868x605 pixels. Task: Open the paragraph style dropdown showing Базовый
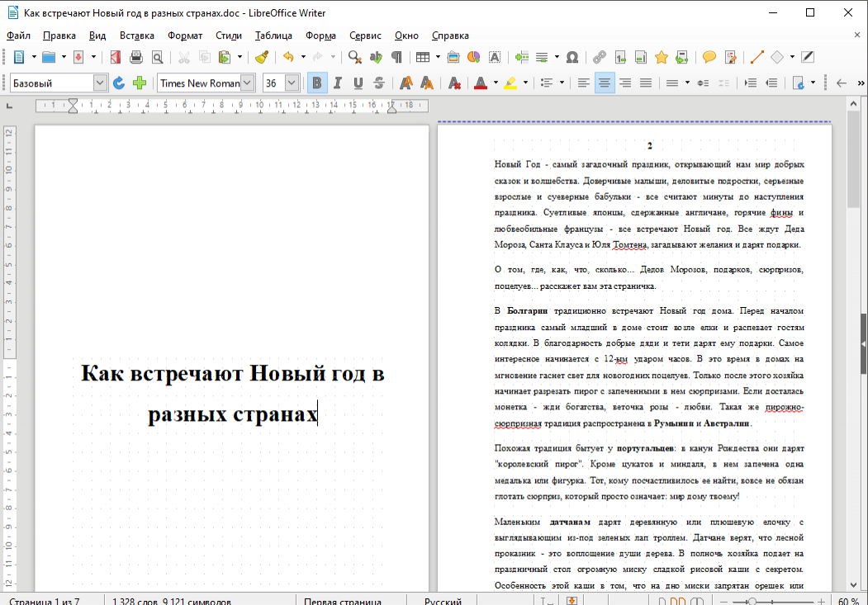coord(100,83)
